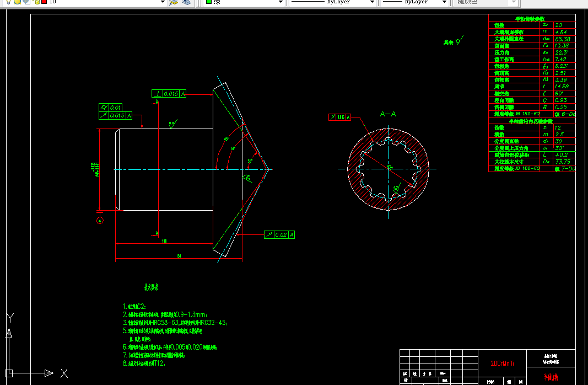The height and width of the screenshot is (385, 588).
Task: Click the UCS icon origin square
Action: coord(9,373)
